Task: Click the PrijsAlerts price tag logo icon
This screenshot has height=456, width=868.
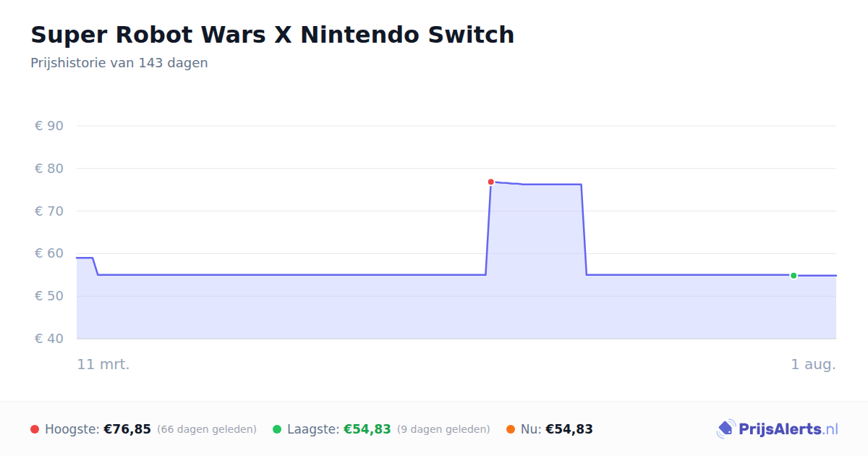Action: pyautogui.click(x=726, y=429)
